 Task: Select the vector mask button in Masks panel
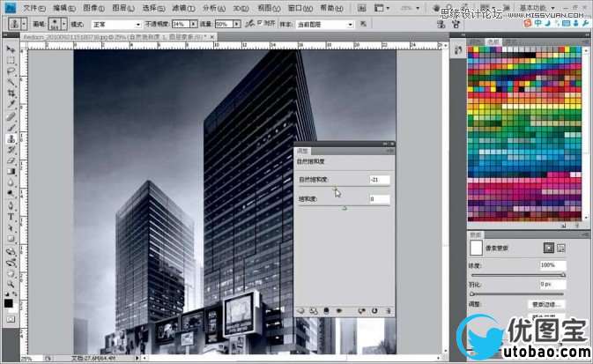click(x=561, y=248)
